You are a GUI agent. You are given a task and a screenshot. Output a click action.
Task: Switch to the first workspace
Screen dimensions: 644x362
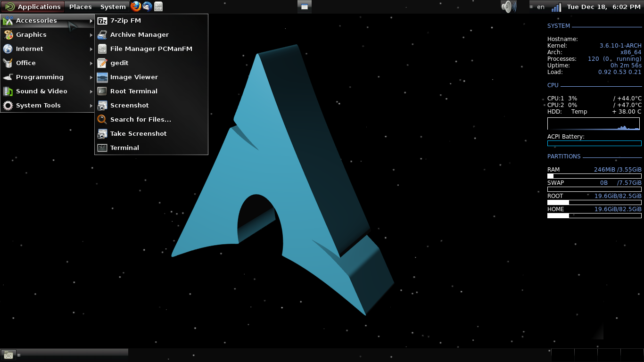click(x=563, y=355)
